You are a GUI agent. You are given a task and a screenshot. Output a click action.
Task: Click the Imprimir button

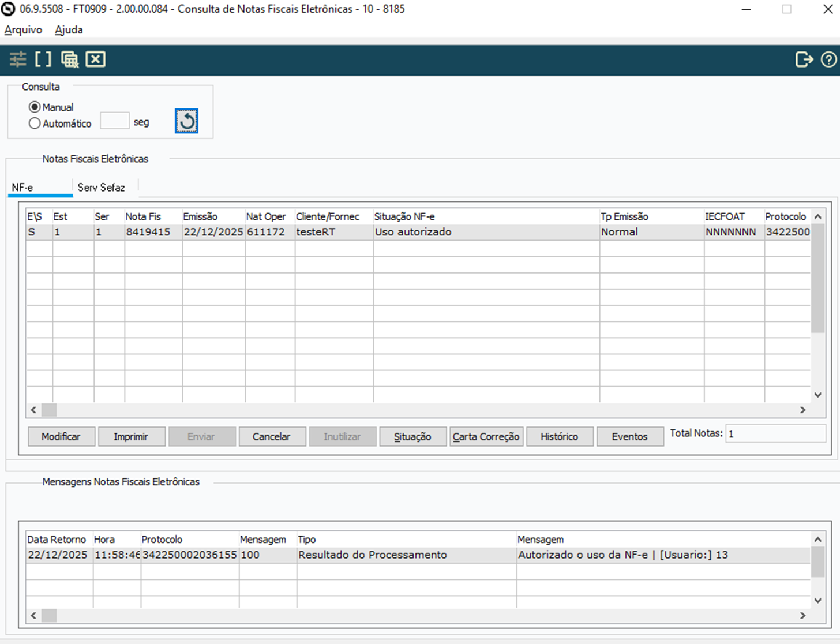[131, 436]
